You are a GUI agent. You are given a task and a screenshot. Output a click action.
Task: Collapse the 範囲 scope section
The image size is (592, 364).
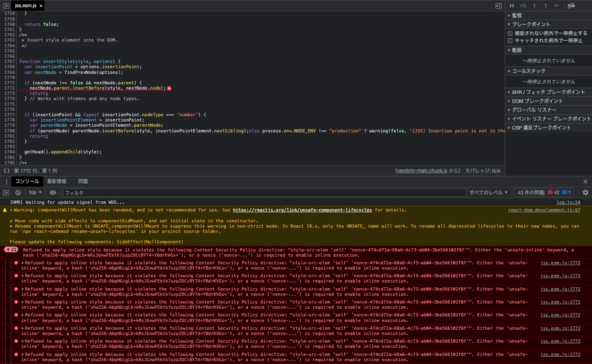coord(548,50)
